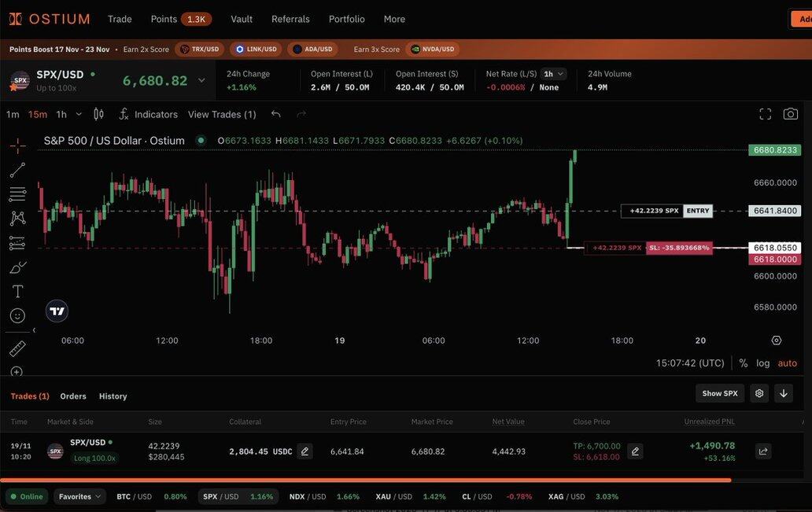Enter fullscreen chart mode
Viewport: 812px width, 512px height.
coord(765,114)
